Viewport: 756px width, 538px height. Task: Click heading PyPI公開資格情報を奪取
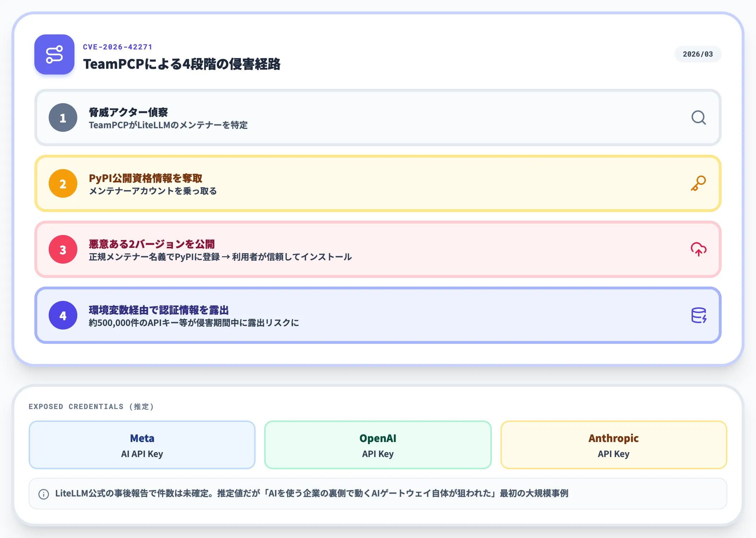(x=145, y=178)
